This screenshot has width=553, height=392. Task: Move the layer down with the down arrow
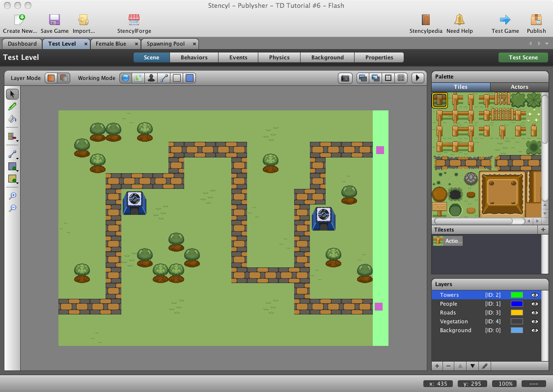(472, 366)
